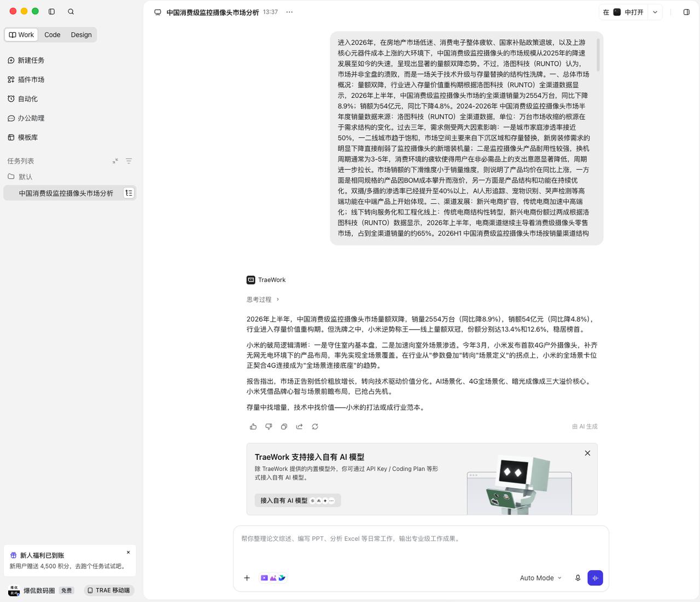This screenshot has width=700, height=602.
Task: Click the paragraph beginning 小米的破局逻辑清晰
Action: point(422,355)
